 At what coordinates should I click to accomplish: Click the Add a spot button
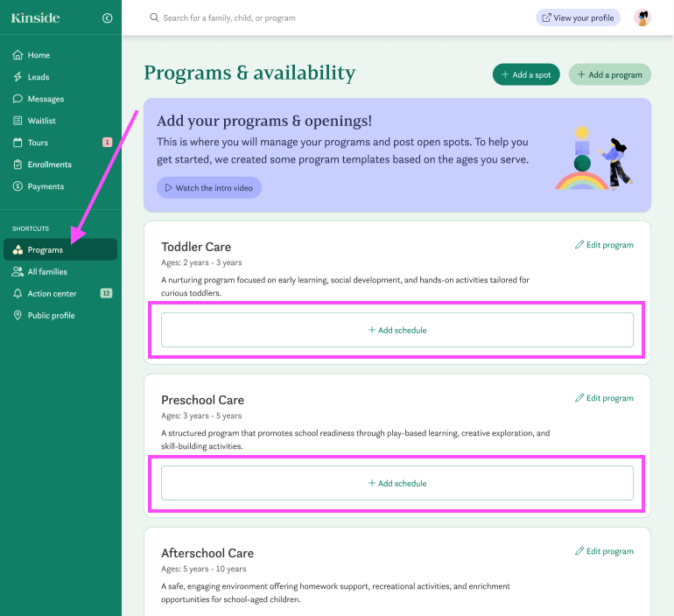click(526, 74)
